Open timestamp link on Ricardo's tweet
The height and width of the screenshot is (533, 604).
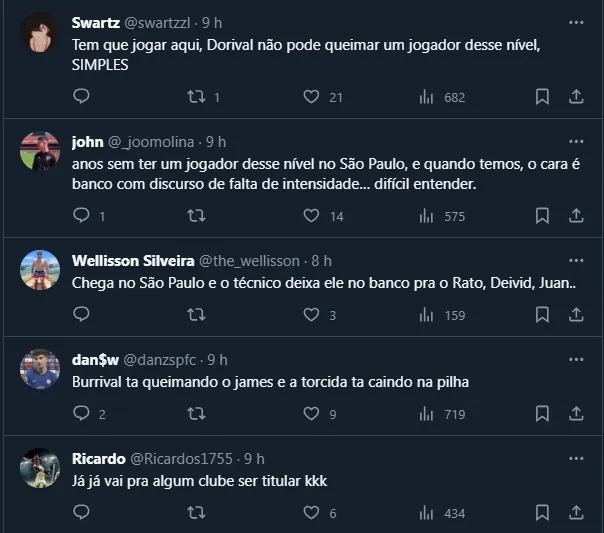(x=254, y=458)
